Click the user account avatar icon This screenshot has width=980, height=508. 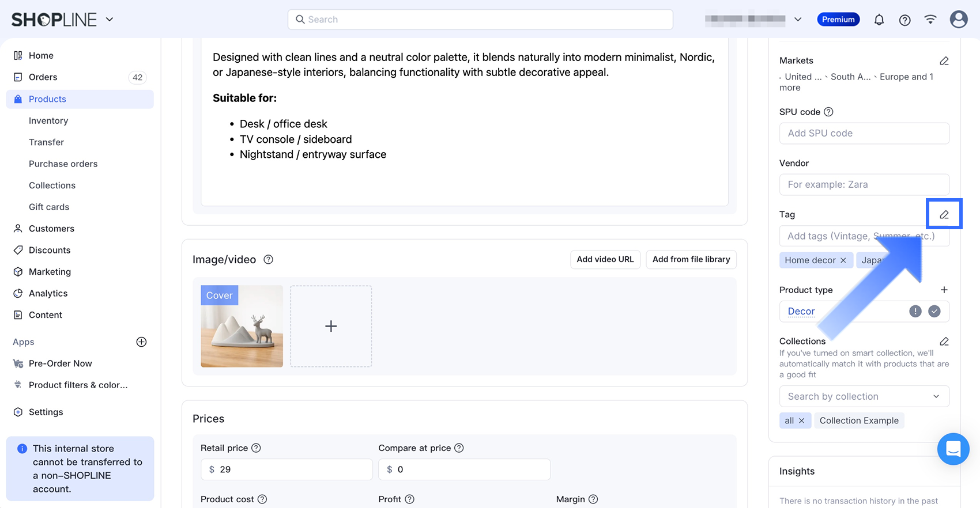pyautogui.click(x=958, y=20)
